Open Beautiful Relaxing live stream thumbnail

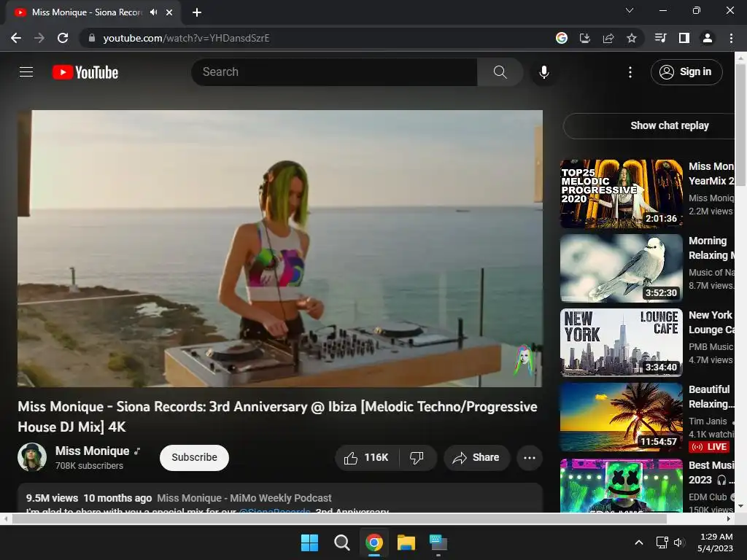pyautogui.click(x=622, y=416)
